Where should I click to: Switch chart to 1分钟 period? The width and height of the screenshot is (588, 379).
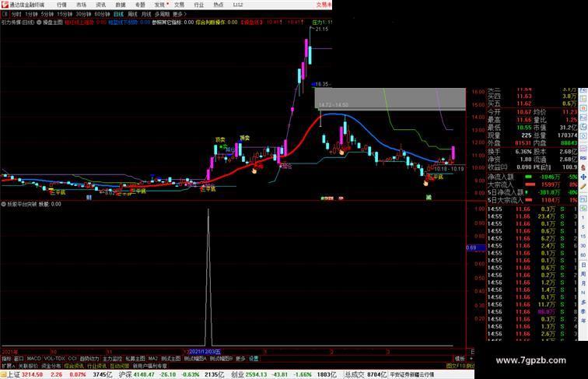[31, 14]
